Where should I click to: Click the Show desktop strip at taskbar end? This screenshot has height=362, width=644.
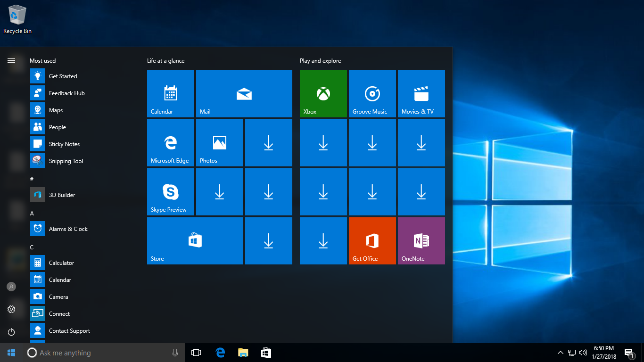pyautogui.click(x=643, y=353)
